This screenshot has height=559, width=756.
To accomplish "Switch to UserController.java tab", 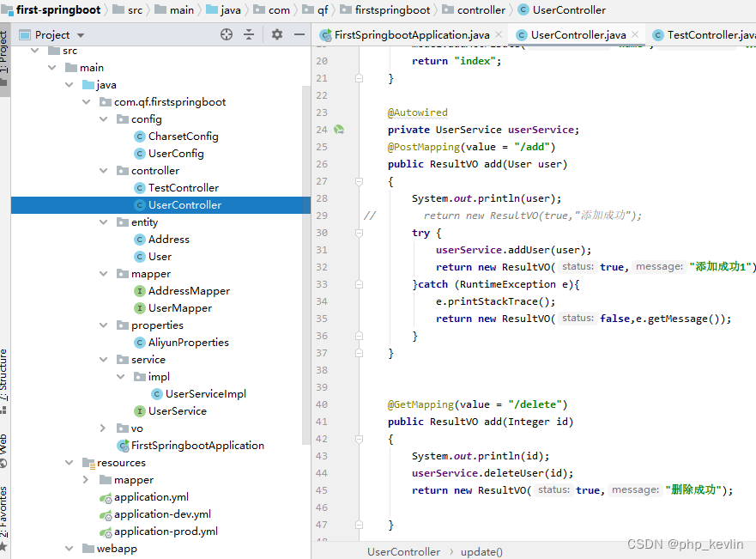I will coord(578,34).
